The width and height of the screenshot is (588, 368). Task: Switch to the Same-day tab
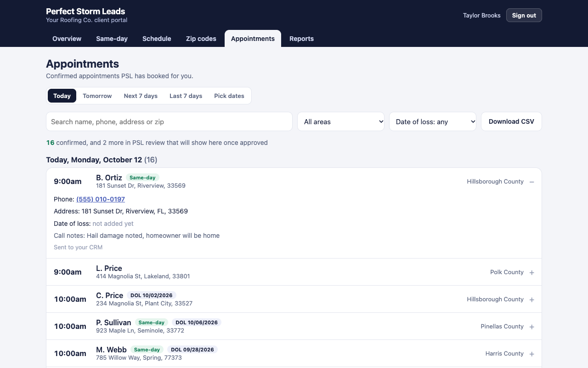point(112,39)
